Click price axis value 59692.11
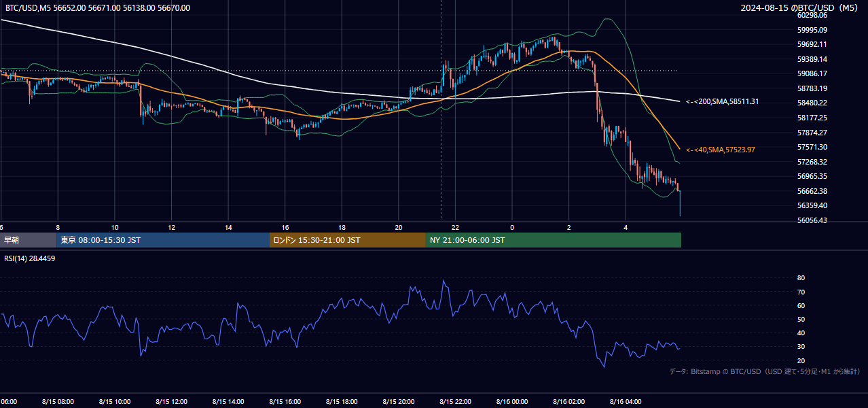The width and height of the screenshot is (868, 408). tap(812, 44)
